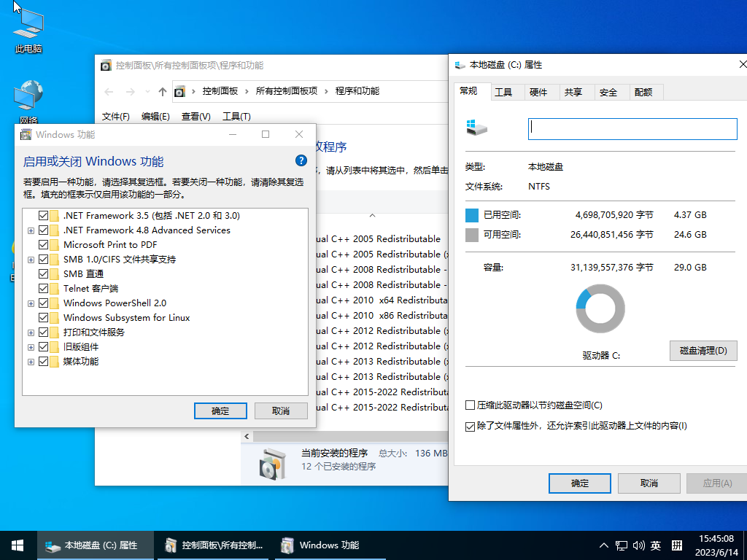Click the IME keyboard tray icon
The height and width of the screenshot is (560, 747).
[677, 545]
